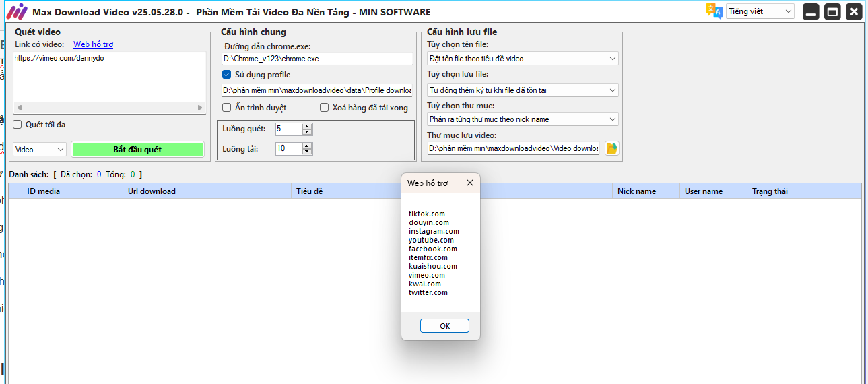
Task: Open the Video type dropdown
Action: point(40,150)
